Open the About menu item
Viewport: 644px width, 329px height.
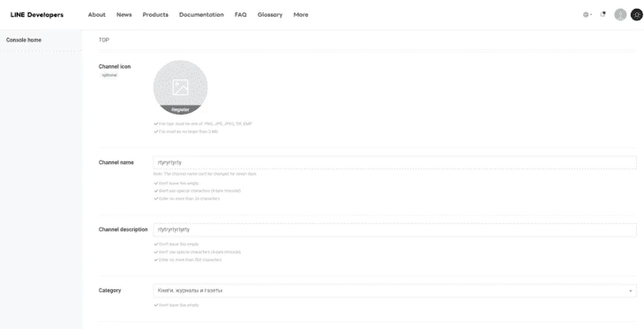[97, 15]
